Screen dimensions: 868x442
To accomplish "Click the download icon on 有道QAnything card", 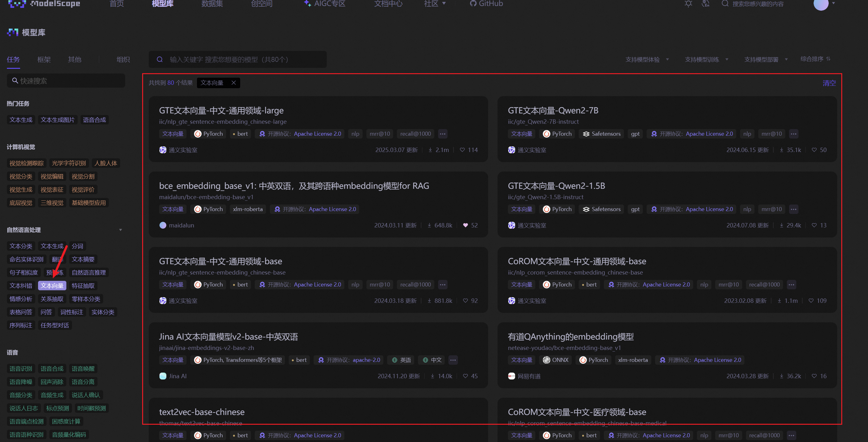I will point(782,376).
